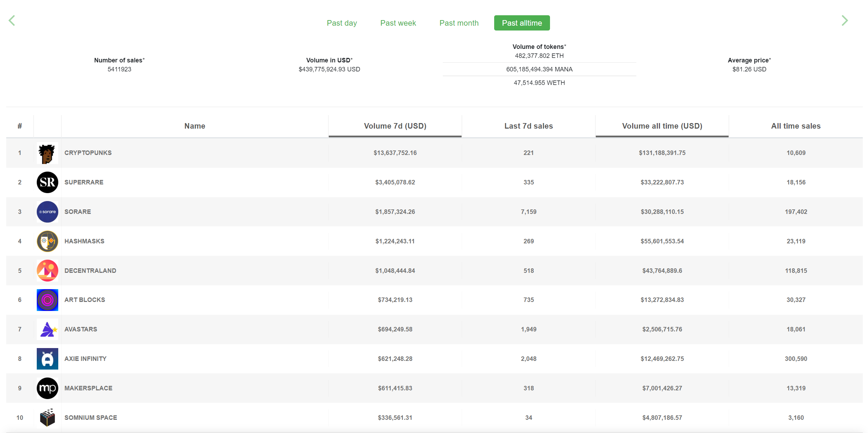
Task: Click the 47,514.955 WETH token volume
Action: pyautogui.click(x=539, y=83)
